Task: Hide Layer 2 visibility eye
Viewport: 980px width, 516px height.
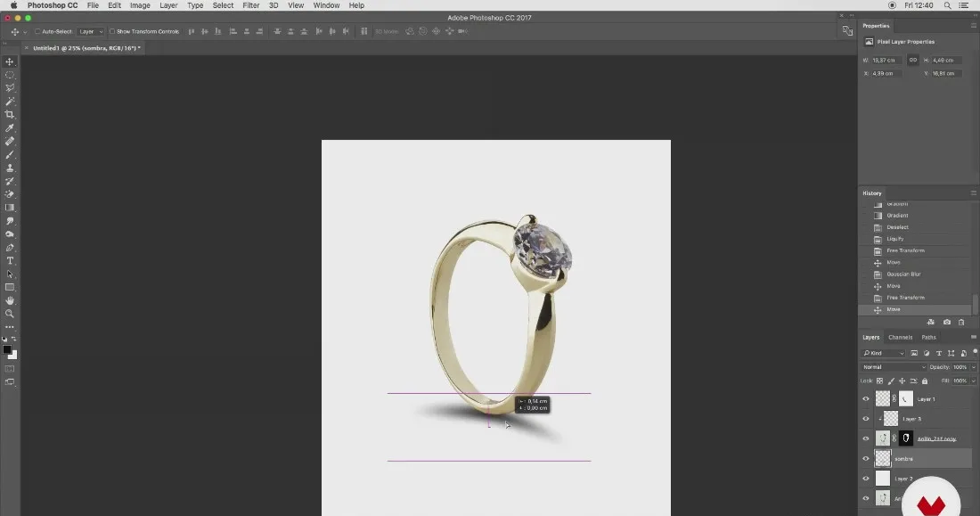Action: click(x=866, y=479)
